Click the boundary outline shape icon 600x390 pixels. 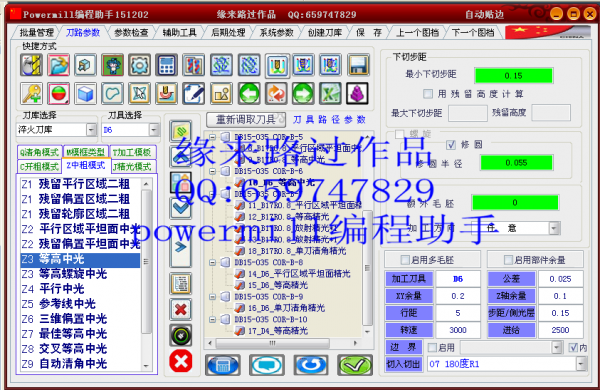click(x=112, y=93)
